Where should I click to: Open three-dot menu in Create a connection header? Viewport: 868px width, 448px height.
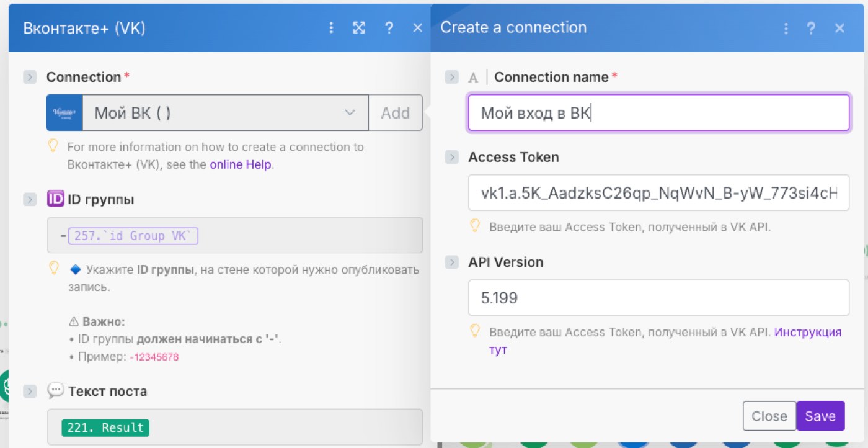coord(786,28)
